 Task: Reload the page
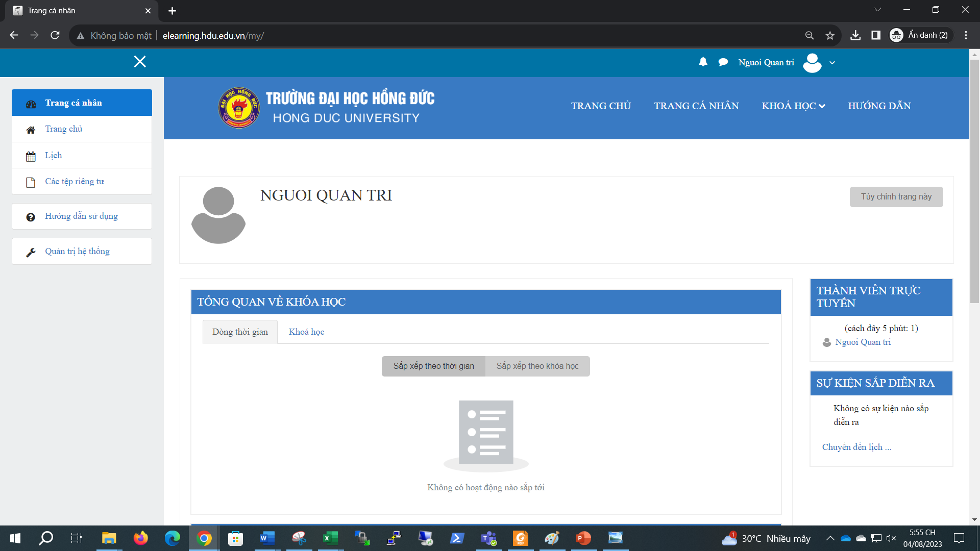pyautogui.click(x=55, y=35)
